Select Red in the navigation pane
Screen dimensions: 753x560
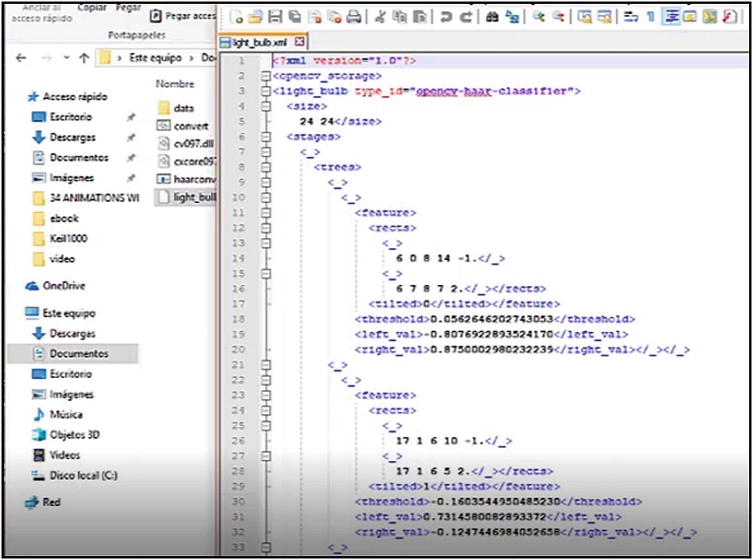click(x=42, y=502)
